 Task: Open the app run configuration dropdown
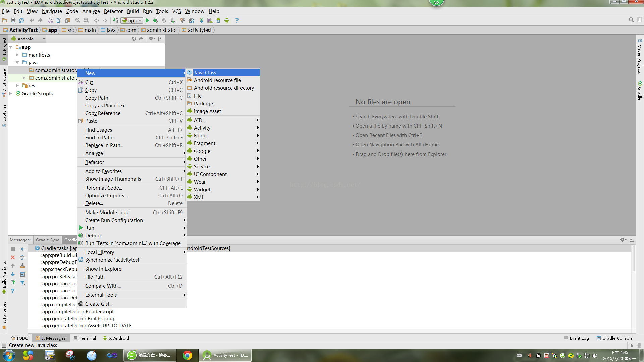coord(132,20)
